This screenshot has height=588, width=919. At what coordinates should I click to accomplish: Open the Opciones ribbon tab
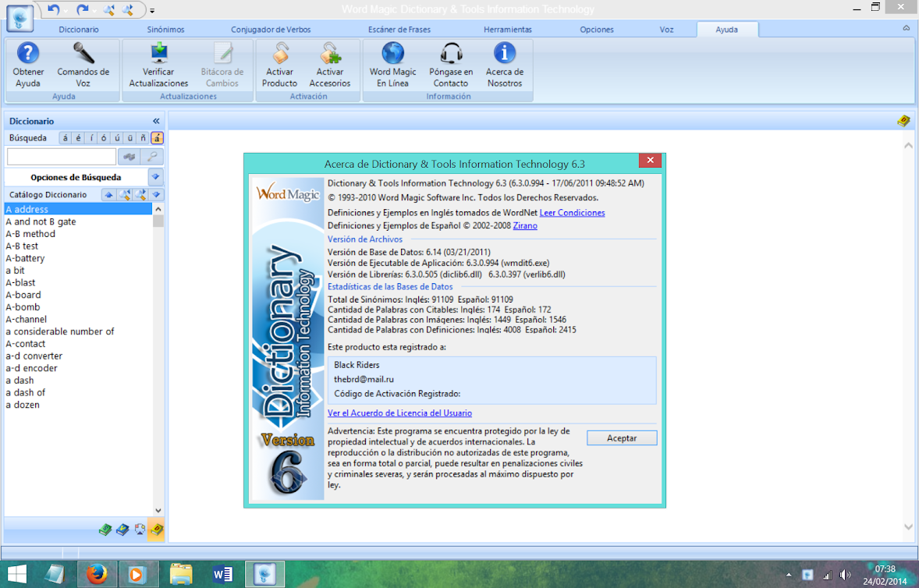coord(597,30)
